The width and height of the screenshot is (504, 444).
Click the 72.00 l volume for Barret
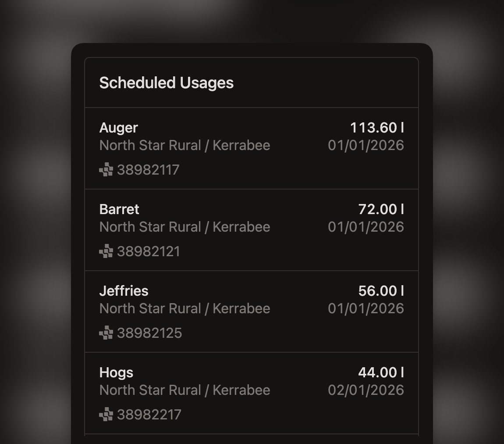[x=382, y=209]
